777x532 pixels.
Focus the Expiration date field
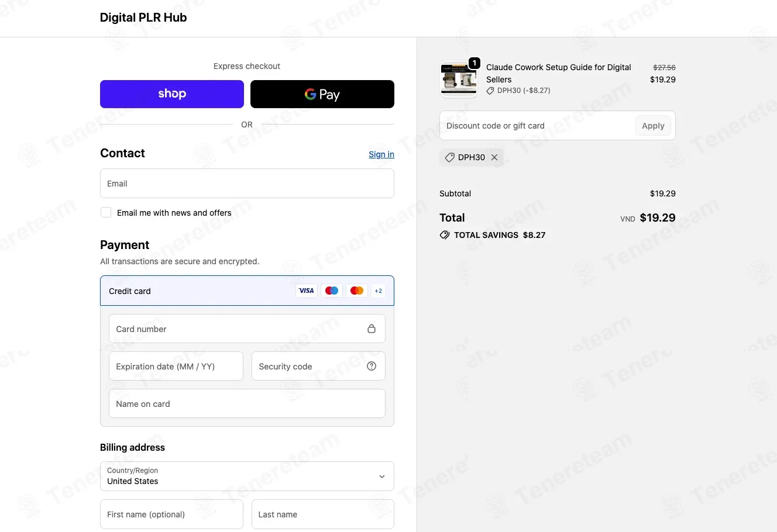pos(176,366)
